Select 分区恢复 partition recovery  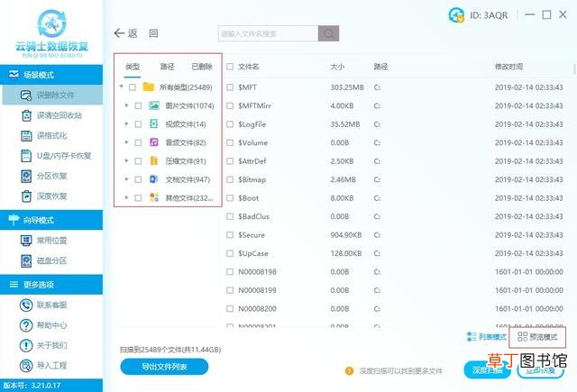[44, 176]
